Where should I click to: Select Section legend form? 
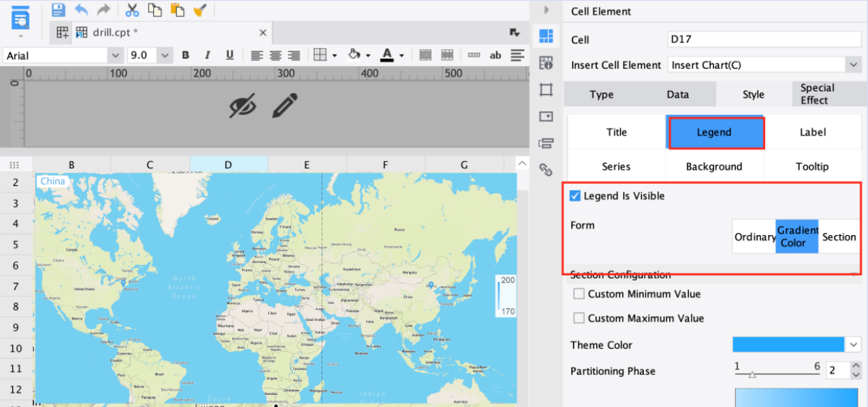(x=839, y=237)
